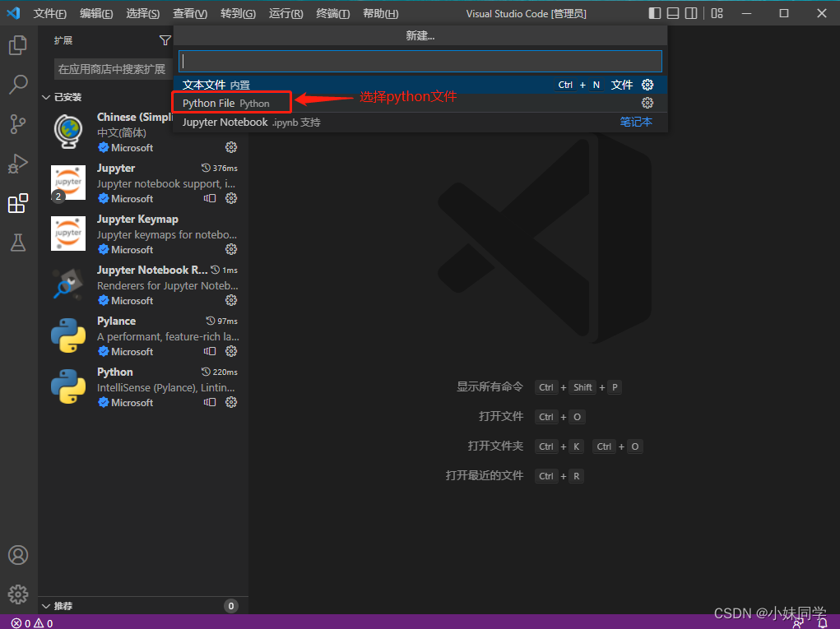The image size is (840, 629).
Task: Open the 选择(S) menu
Action: (143, 13)
